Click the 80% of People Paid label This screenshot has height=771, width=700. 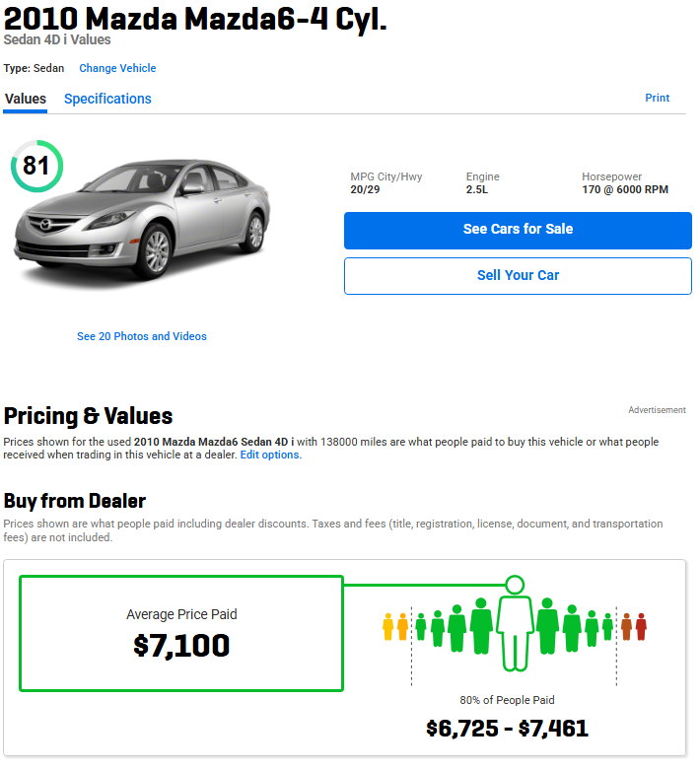(507, 700)
